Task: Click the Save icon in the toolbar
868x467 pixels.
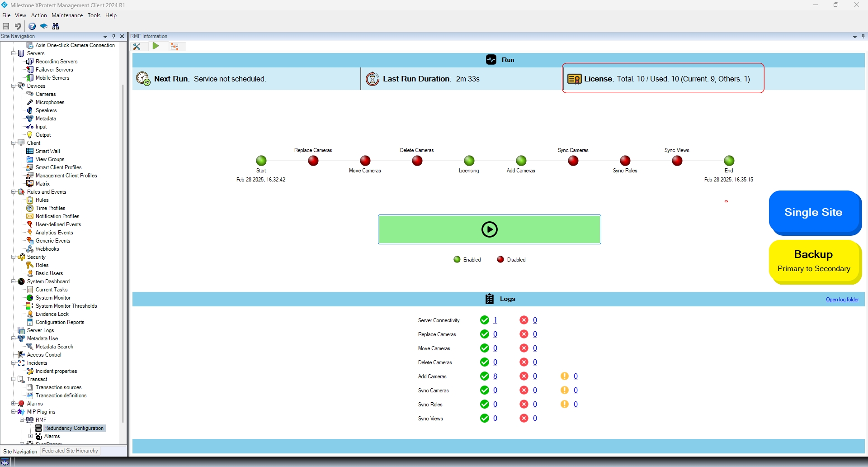Action: point(6,26)
